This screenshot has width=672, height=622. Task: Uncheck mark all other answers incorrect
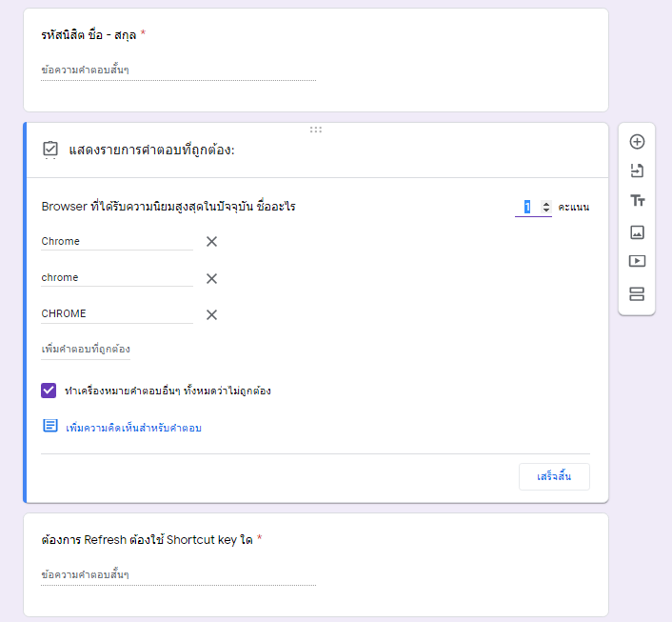click(49, 391)
